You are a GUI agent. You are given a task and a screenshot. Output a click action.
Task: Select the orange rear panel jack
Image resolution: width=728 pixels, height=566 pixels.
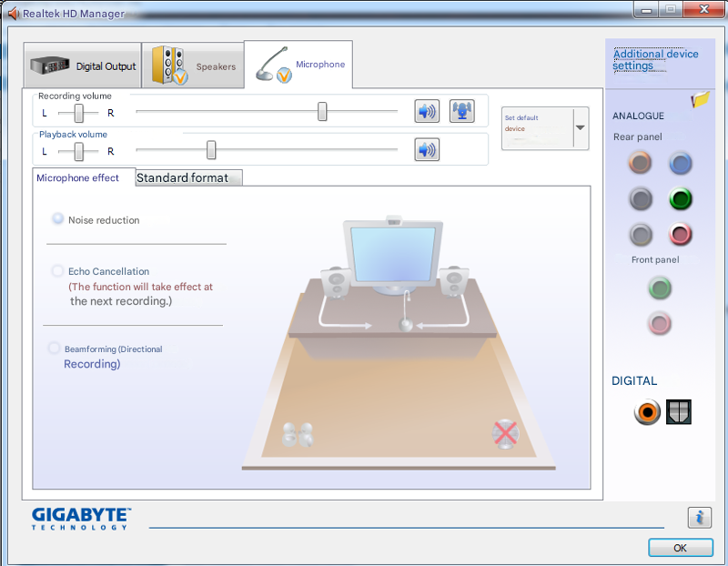[641, 163]
